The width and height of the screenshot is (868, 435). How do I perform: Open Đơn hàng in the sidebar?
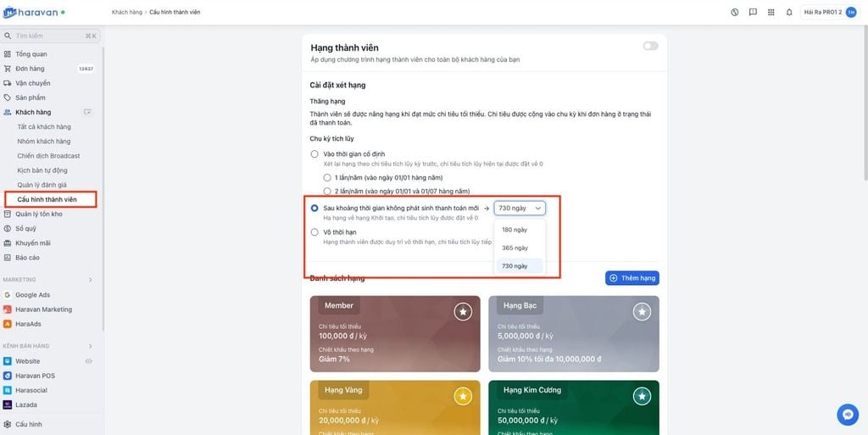point(30,69)
